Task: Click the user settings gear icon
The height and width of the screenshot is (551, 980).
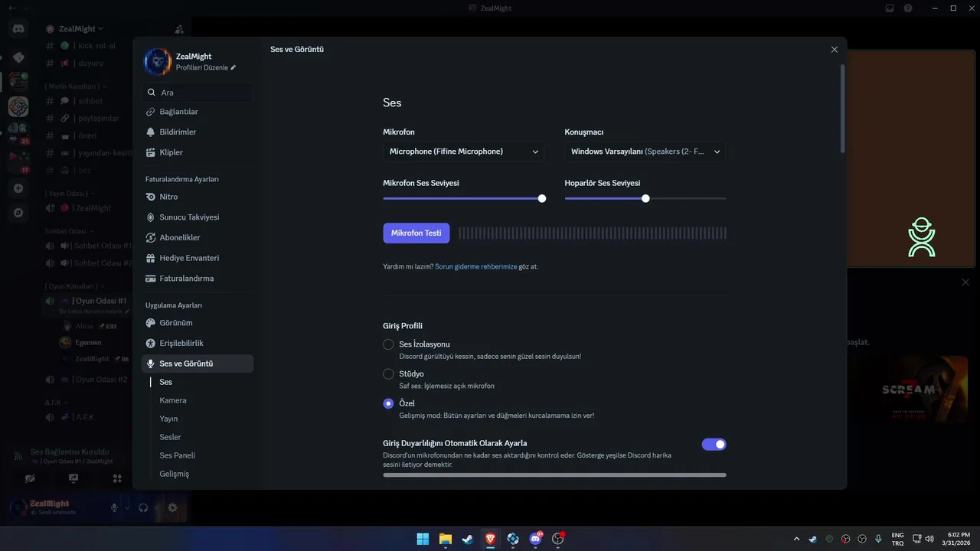Action: coord(172,507)
